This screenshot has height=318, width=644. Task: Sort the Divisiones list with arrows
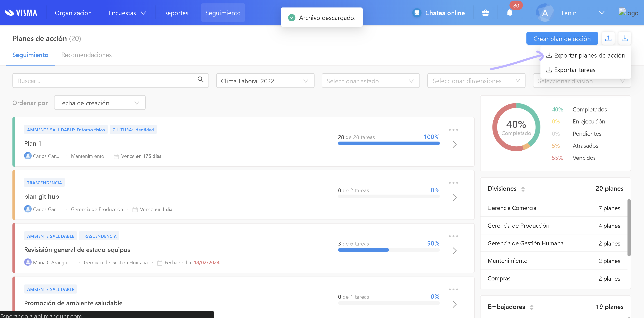point(523,189)
